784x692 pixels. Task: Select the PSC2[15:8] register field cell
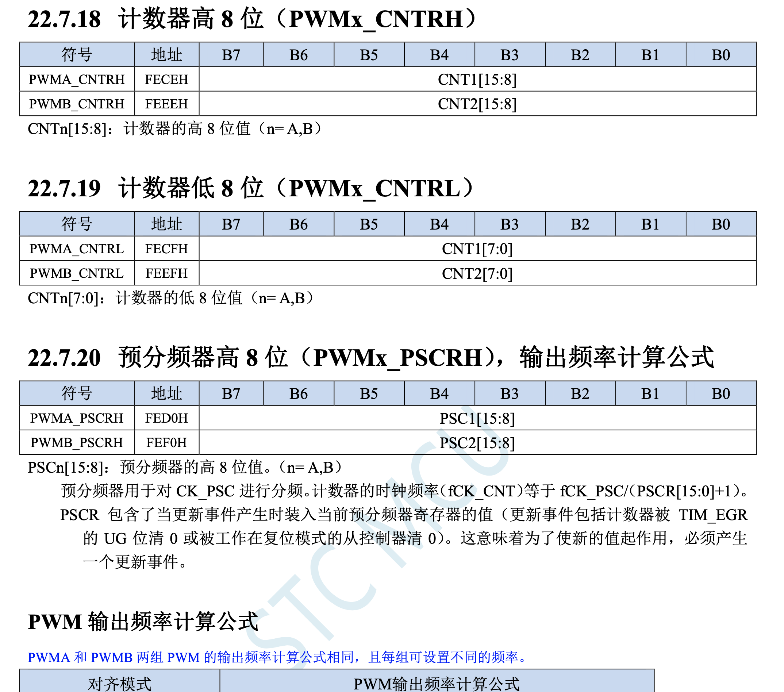477,442
